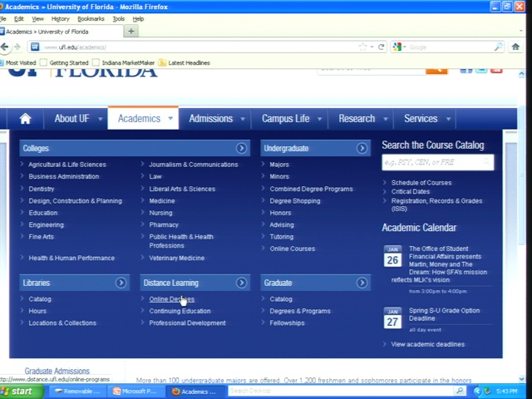532x399 pixels.
Task: Click the home icon in the navigation bar
Action: tap(26, 119)
